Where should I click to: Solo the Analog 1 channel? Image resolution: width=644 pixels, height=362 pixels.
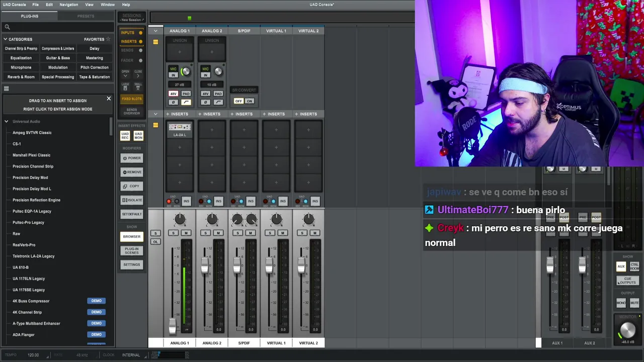click(174, 233)
